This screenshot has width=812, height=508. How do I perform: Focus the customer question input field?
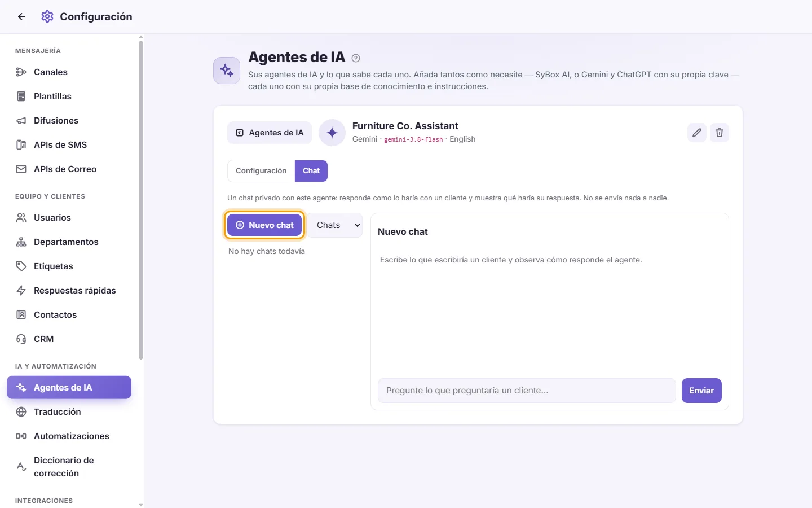pos(527,391)
